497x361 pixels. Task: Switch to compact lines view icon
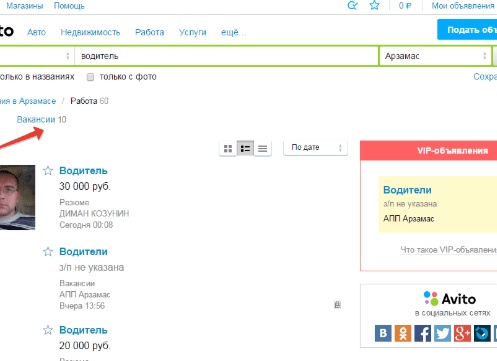pos(263,148)
